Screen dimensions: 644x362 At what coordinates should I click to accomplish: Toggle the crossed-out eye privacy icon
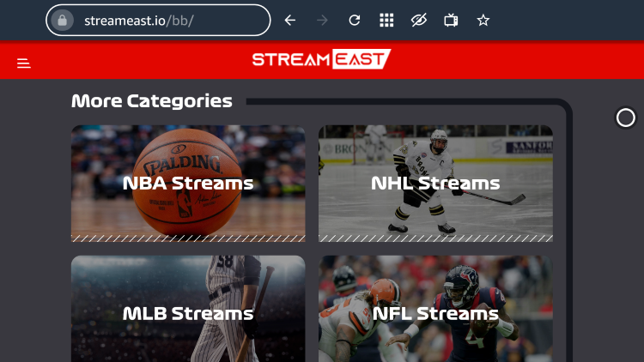(418, 20)
